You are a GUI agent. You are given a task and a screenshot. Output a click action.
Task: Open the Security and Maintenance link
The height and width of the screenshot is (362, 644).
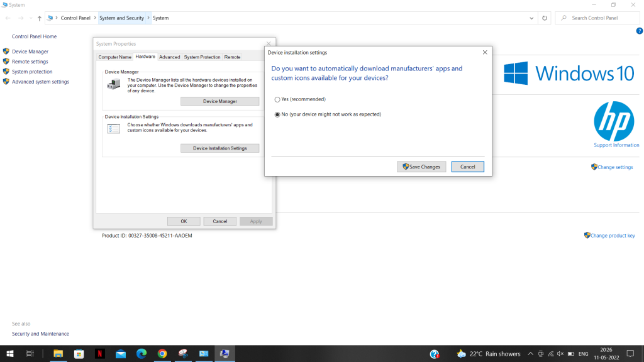tap(40, 334)
